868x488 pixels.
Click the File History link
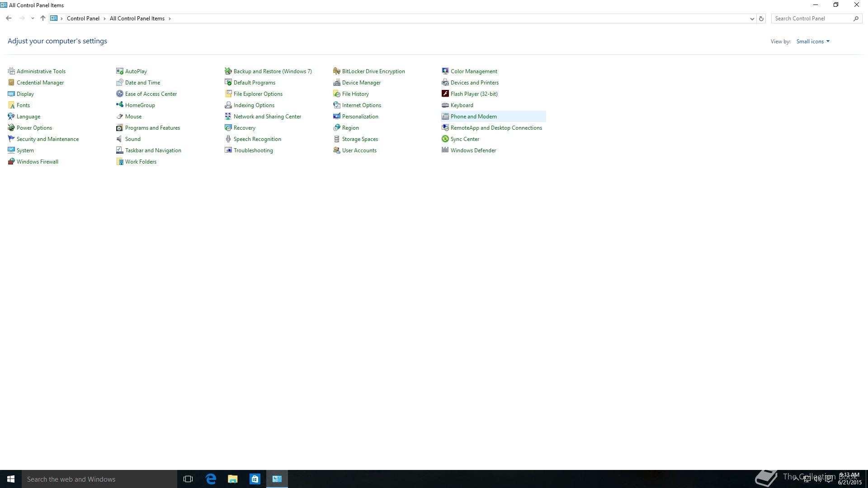pos(355,94)
